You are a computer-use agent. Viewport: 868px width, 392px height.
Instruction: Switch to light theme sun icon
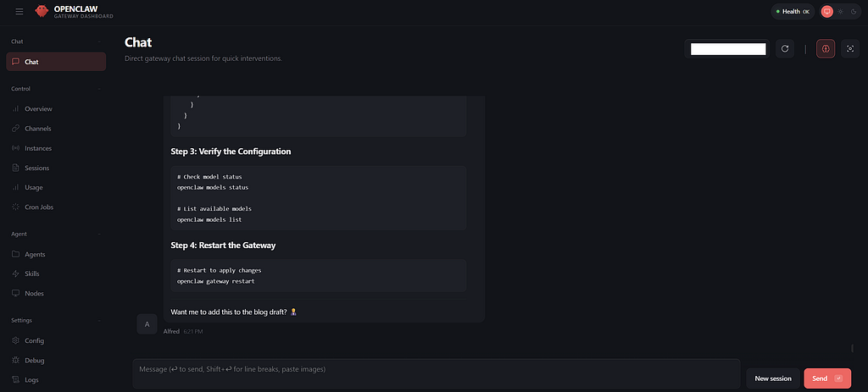tap(840, 12)
